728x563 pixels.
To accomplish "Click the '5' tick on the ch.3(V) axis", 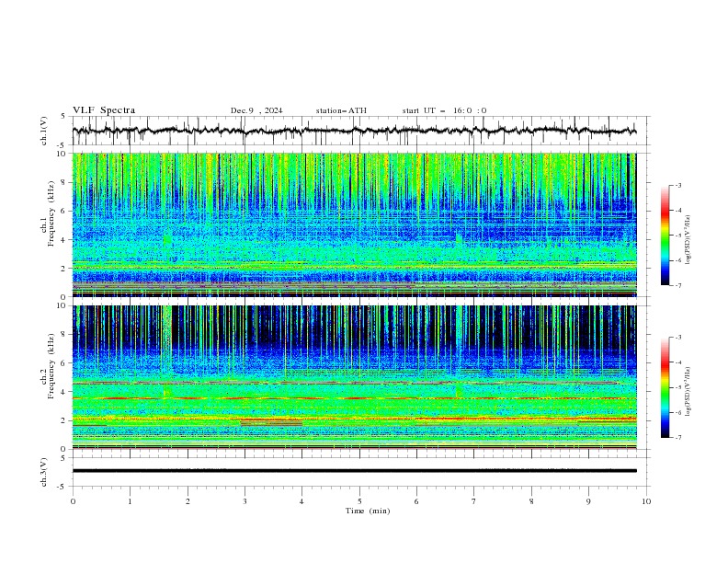I will point(63,458).
